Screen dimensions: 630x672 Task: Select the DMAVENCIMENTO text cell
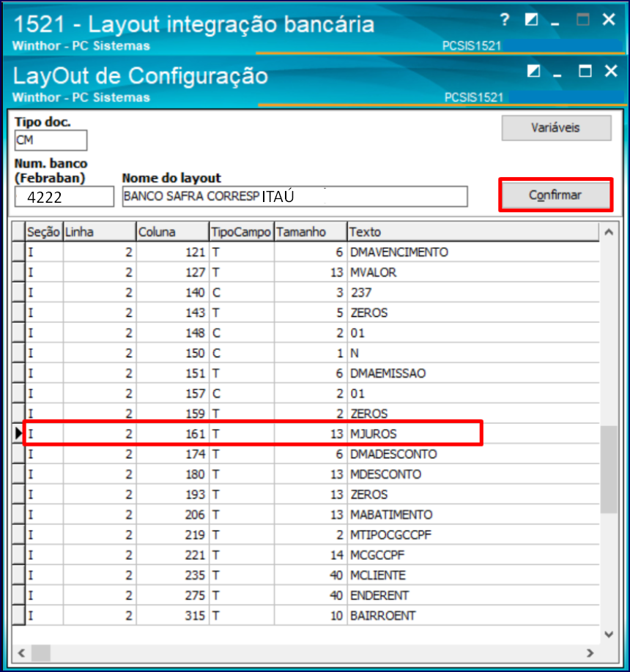click(x=473, y=253)
